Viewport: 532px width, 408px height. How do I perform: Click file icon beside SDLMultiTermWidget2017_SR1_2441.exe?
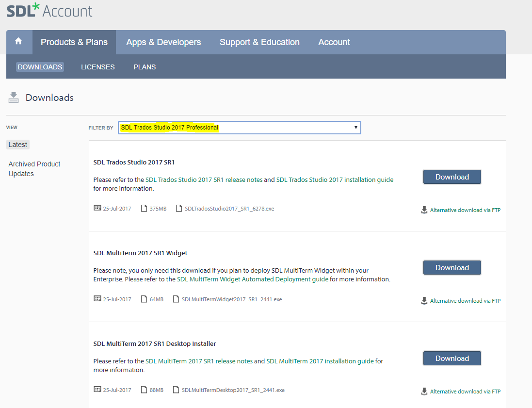coord(176,299)
